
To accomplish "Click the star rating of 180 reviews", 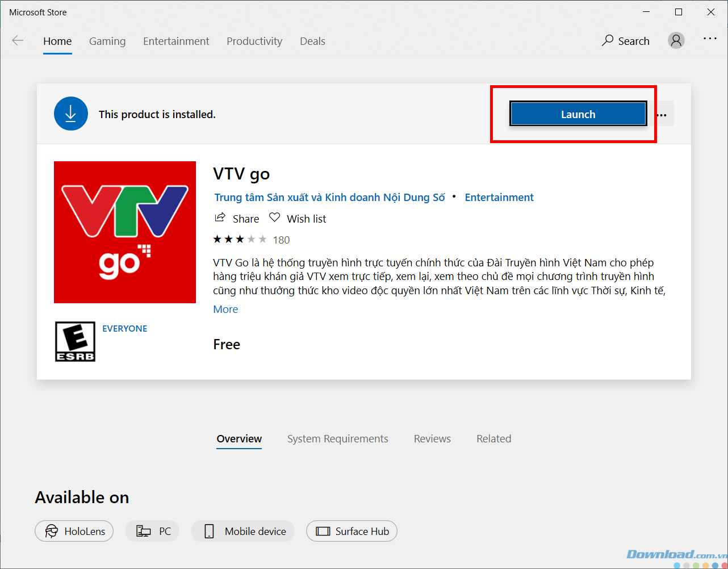I will [251, 240].
